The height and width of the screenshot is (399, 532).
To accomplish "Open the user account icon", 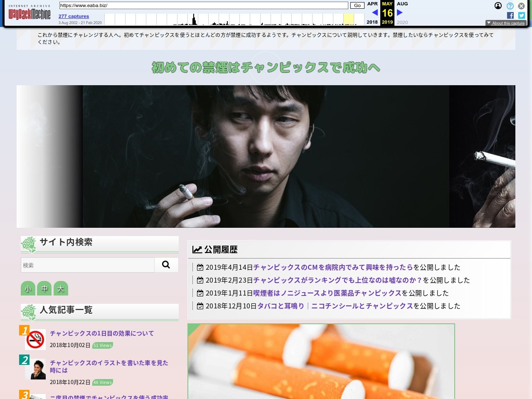I will coord(498,6).
